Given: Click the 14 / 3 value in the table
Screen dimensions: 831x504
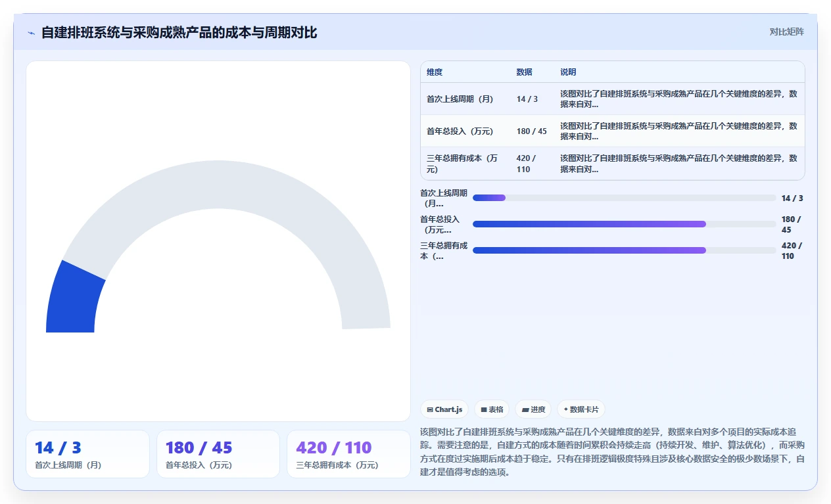Looking at the screenshot, I should pos(527,99).
